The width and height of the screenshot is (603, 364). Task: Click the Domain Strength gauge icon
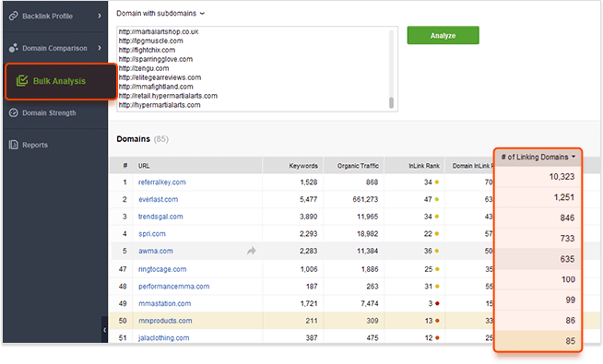click(x=14, y=112)
